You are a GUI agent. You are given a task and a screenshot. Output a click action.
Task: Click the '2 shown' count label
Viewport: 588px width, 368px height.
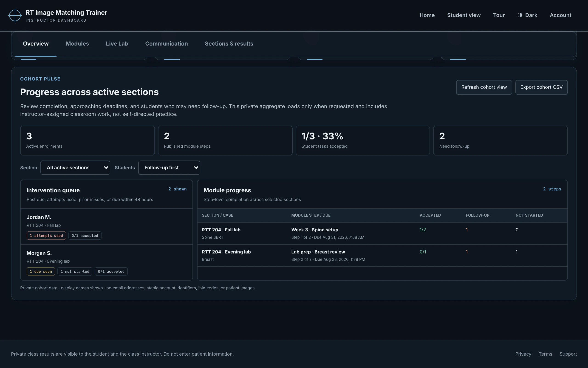(177, 189)
